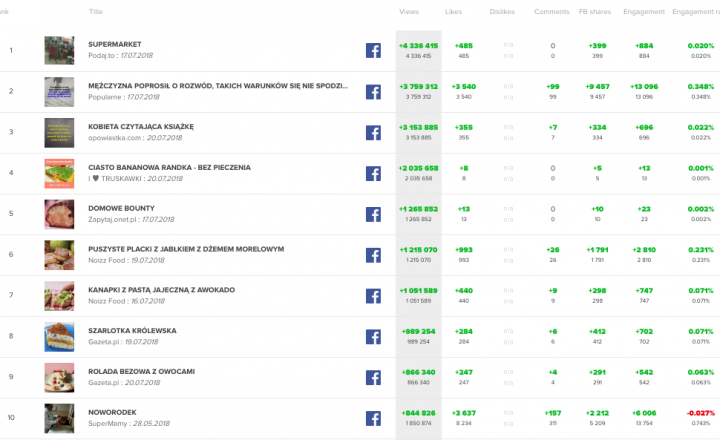This screenshot has width=720, height=440.
Task: Click Facebook icon for ROLADA BEZOWA Z OWOCAMI
Action: click(373, 377)
